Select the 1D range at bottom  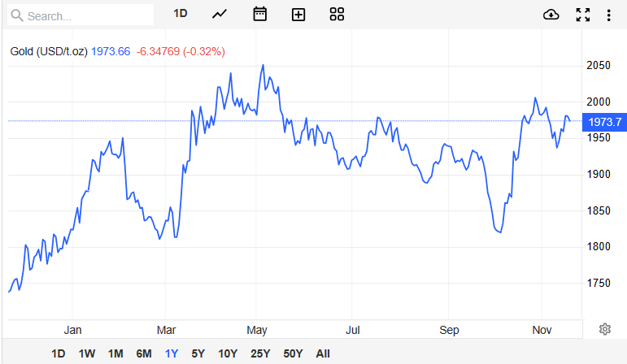[x=58, y=353]
